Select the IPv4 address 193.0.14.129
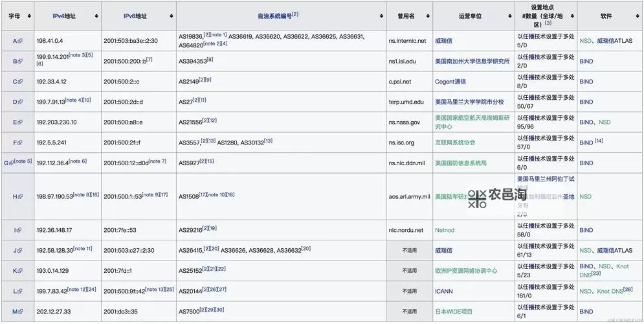This screenshot has height=324, width=644. [52, 271]
